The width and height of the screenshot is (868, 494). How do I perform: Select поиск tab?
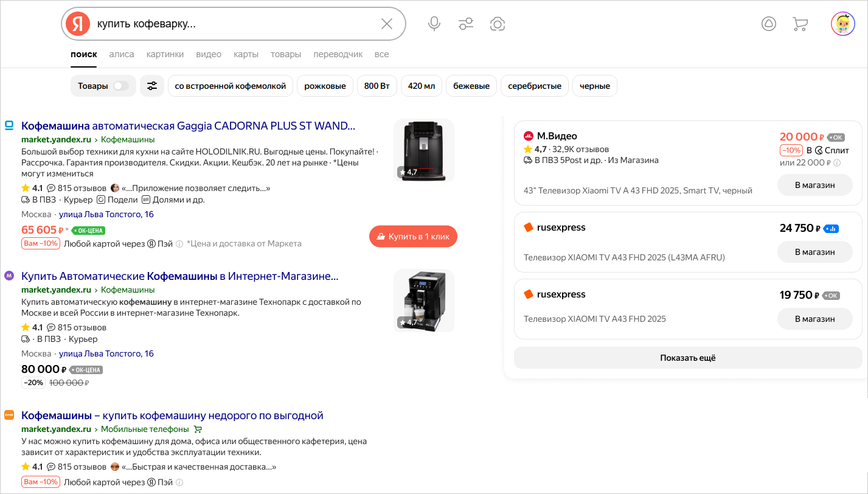(x=83, y=54)
